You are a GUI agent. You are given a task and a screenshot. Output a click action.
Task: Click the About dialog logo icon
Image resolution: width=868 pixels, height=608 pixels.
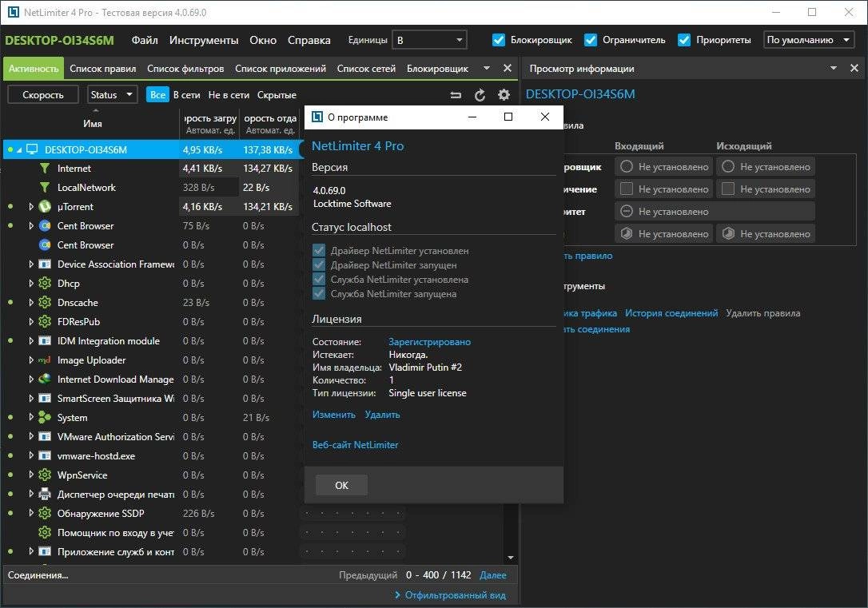[x=317, y=117]
